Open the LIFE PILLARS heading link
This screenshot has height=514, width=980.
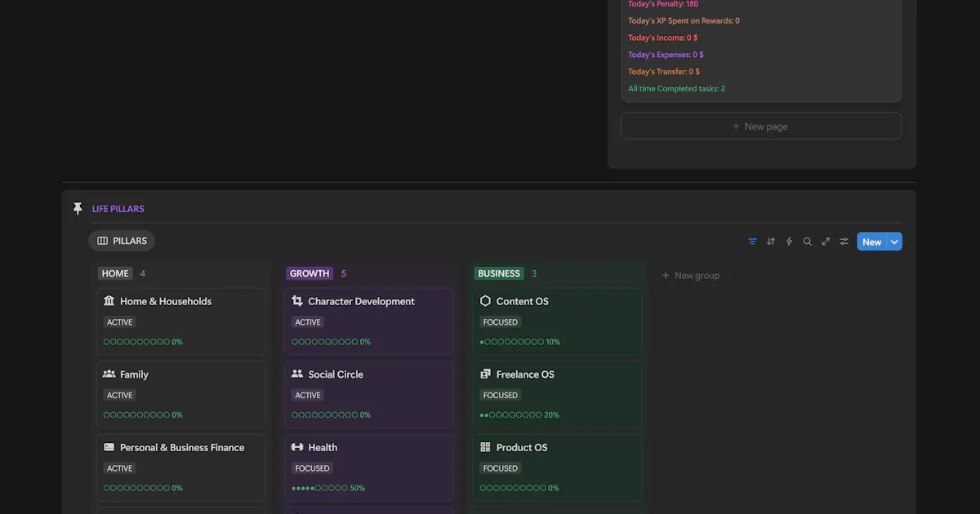[118, 209]
